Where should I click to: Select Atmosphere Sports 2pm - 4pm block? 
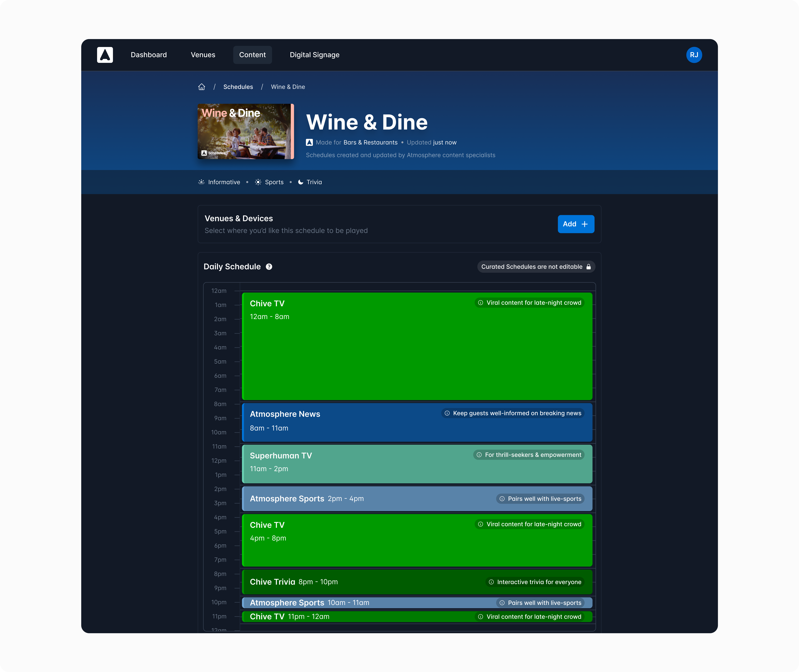[x=417, y=499]
